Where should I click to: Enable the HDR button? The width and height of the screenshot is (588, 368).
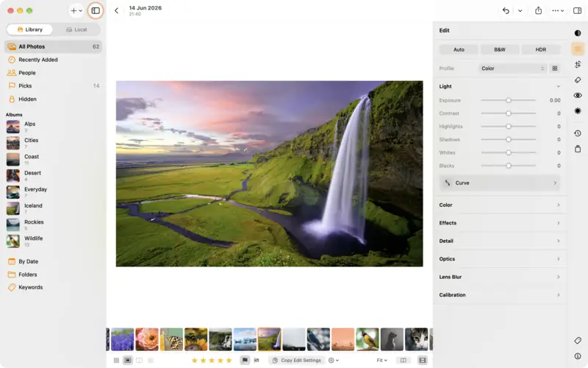tap(540, 49)
